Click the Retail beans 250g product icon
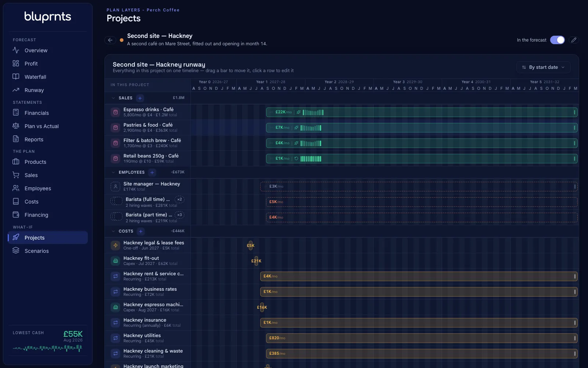588x368 pixels. (115, 159)
